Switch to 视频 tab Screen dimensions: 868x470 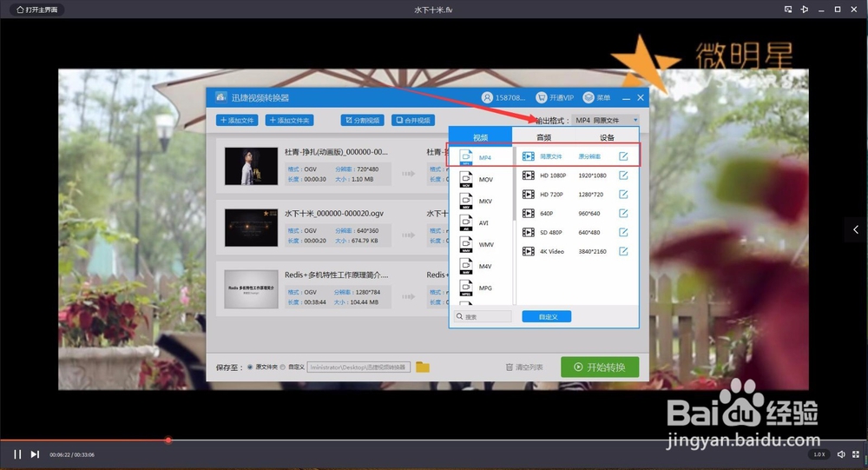[x=481, y=137]
